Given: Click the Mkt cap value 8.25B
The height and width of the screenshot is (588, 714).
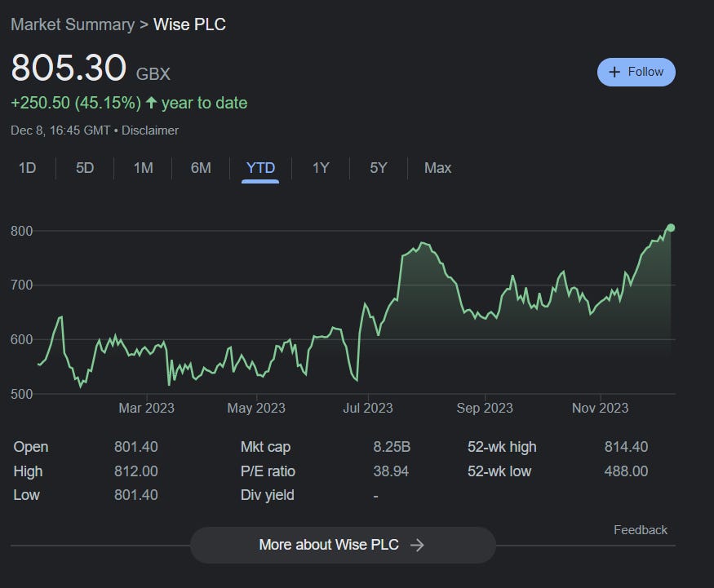Looking at the screenshot, I should click(x=392, y=447).
